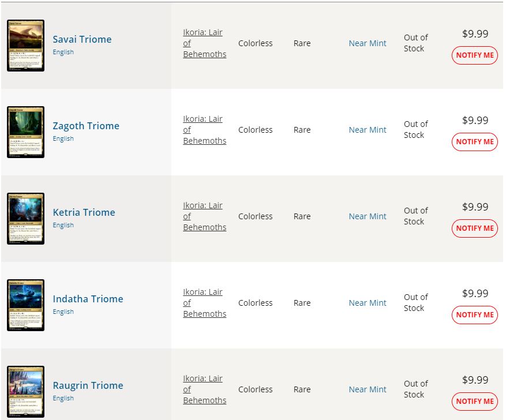Click the Raugrin Triome title link
Viewport: 506px width, 420px height.
[x=88, y=385]
